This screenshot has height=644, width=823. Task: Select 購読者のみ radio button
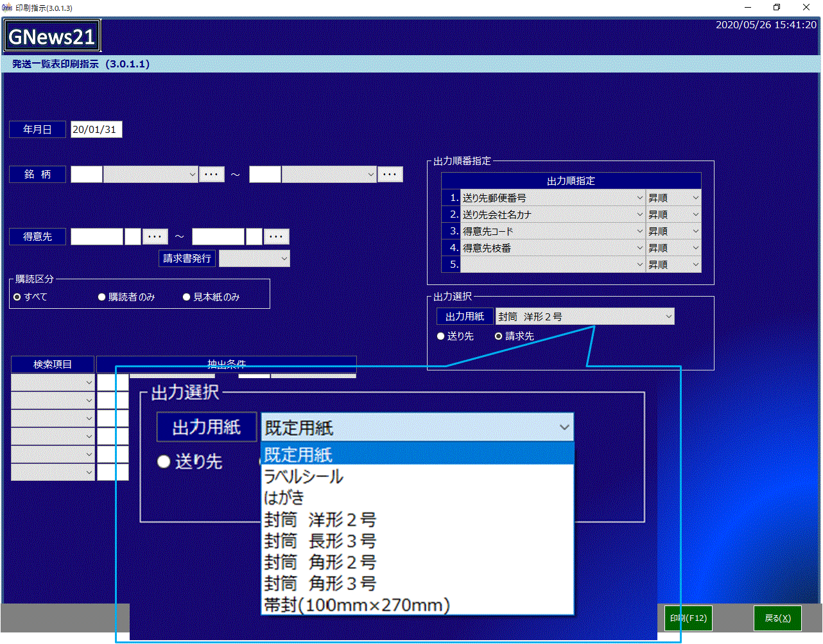coord(101,297)
